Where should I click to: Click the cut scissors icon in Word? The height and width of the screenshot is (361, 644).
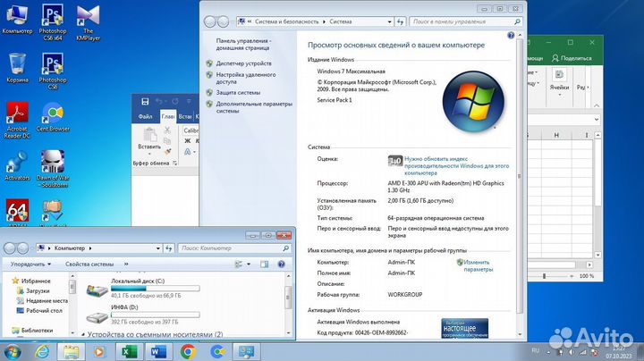(x=167, y=130)
